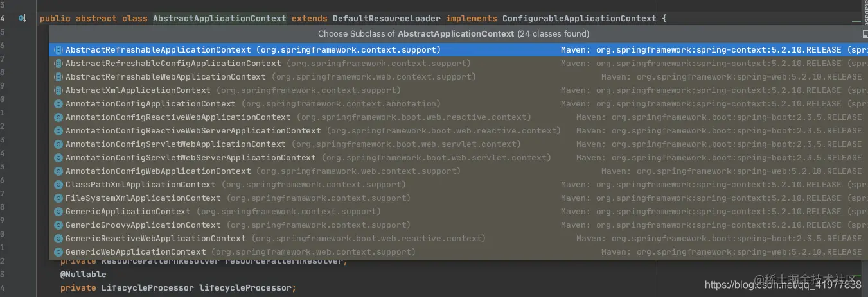868x297 pixels.
Task: Click the class icon of GenericApplicationContext
Action: point(58,211)
